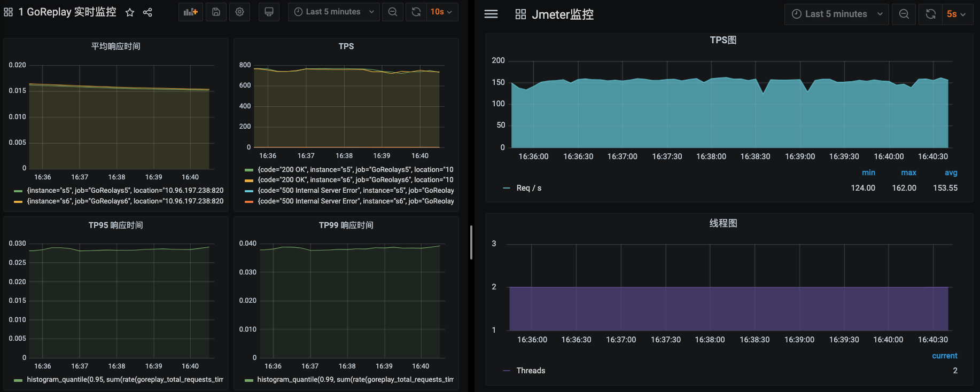Viewport: 980px width, 392px height.
Task: Click the Jmeter监控 dashboard grid icon
Action: [520, 14]
